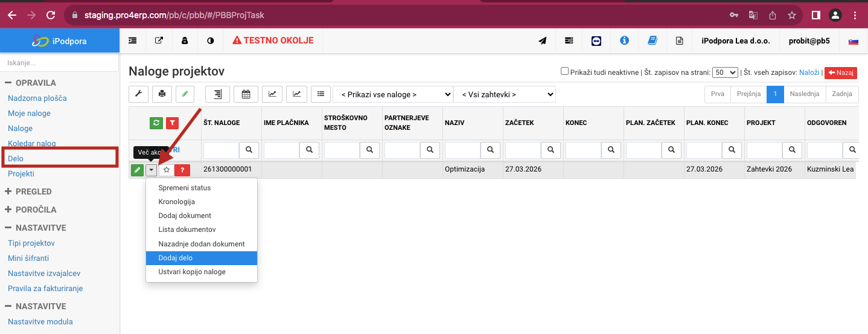Go to Zadnja page
Image resolution: width=868 pixels, height=334 pixels.
pyautogui.click(x=842, y=94)
